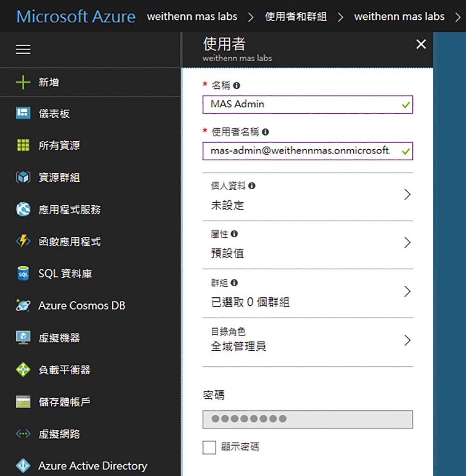466x476 pixels.
Task: Click 預設值 under 屬性
Action: [x=227, y=253]
